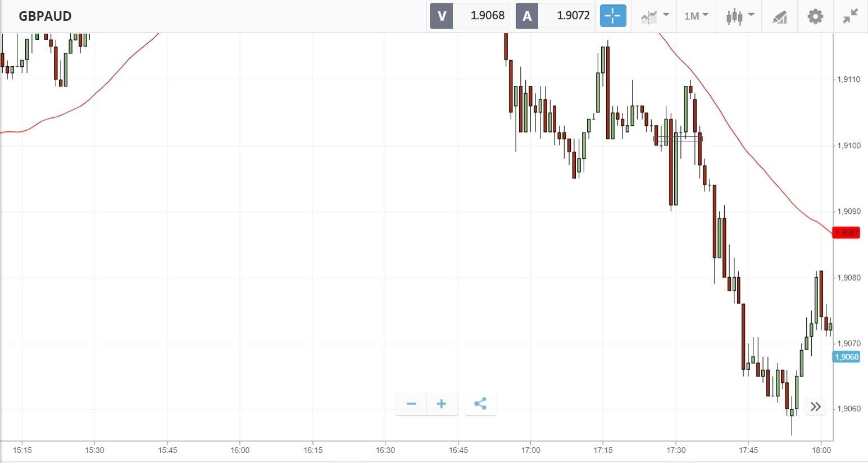Screen dimensions: 868x463
Task: Toggle the crosshair cursor tool
Action: [612, 16]
